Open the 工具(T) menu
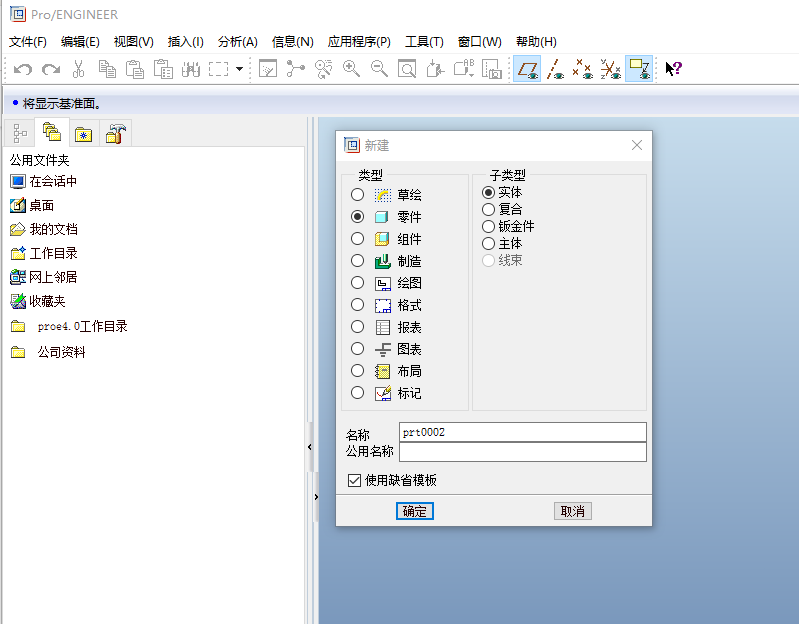 click(424, 42)
